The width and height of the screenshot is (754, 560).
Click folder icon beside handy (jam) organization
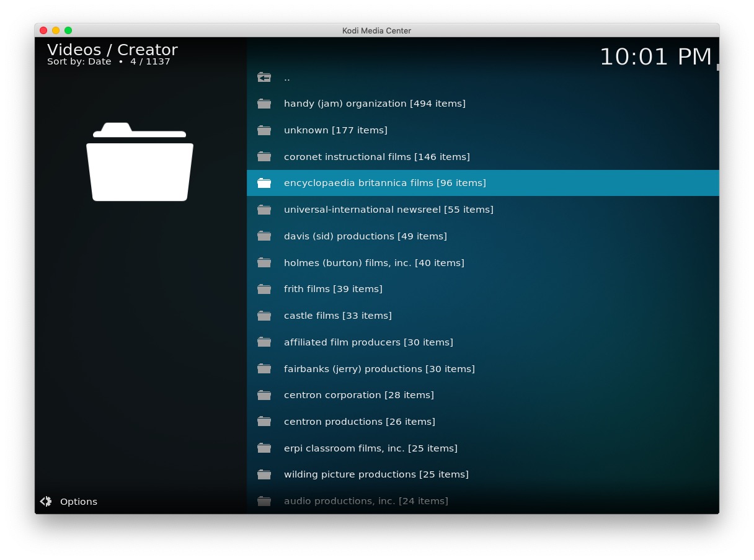tap(264, 104)
